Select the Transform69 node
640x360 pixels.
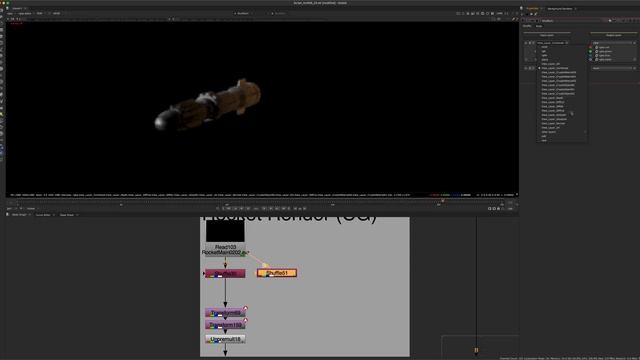pyautogui.click(x=225, y=313)
